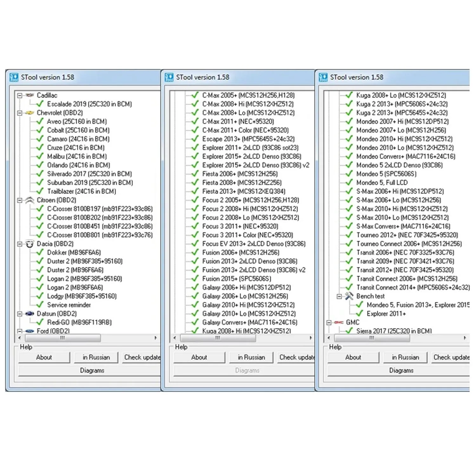This screenshot has height=476, width=476.
Task: Click green checkmark beside Fiesta 2006+
Action: pos(195,174)
